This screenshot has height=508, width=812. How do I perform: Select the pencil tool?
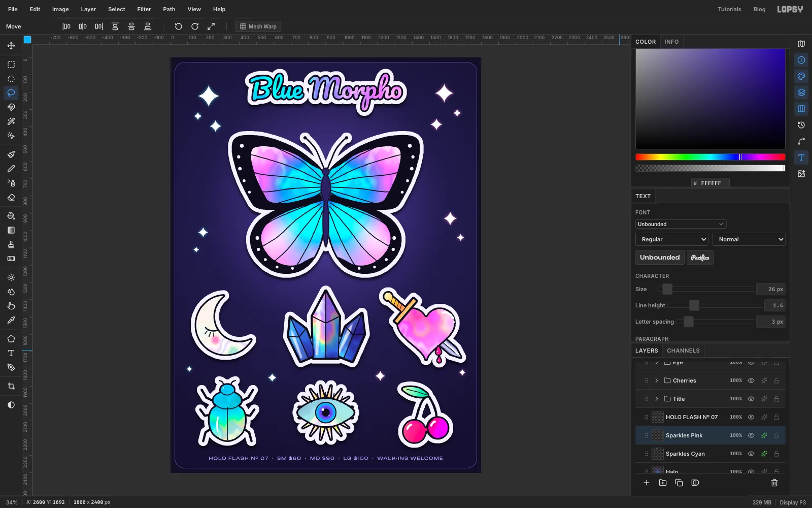tap(11, 169)
